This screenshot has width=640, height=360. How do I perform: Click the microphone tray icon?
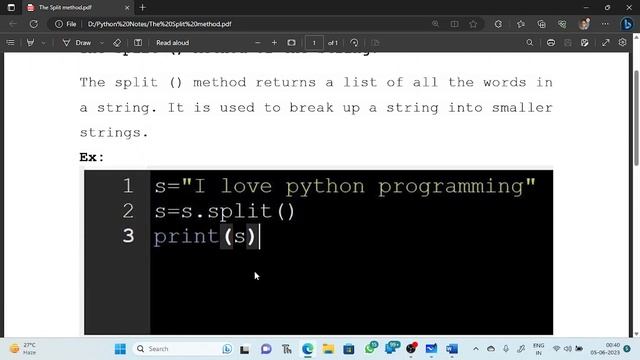click(x=506, y=349)
